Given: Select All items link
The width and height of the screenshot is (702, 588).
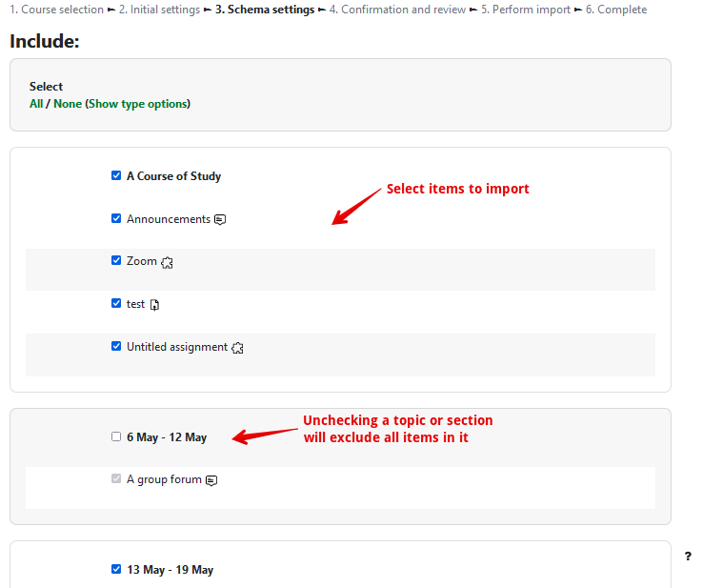Looking at the screenshot, I should click(36, 104).
